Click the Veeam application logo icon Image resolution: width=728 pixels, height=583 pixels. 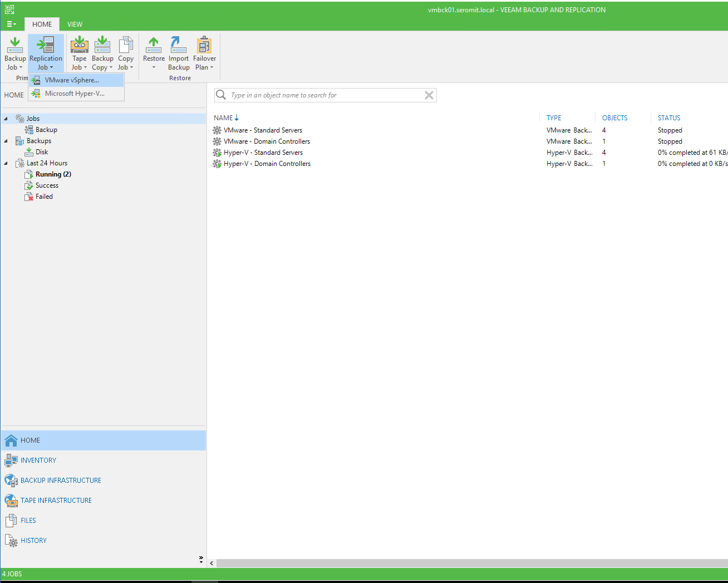tap(9, 9)
